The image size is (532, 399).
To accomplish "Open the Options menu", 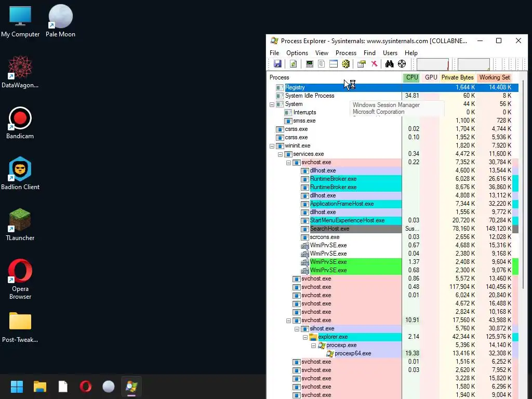I will coord(297,53).
